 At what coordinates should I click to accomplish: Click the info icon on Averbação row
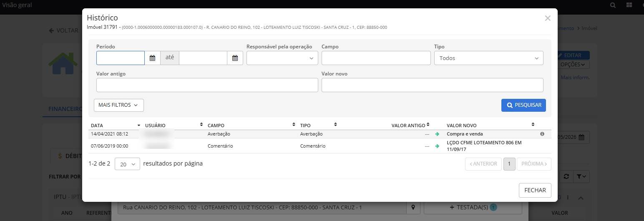(542, 134)
